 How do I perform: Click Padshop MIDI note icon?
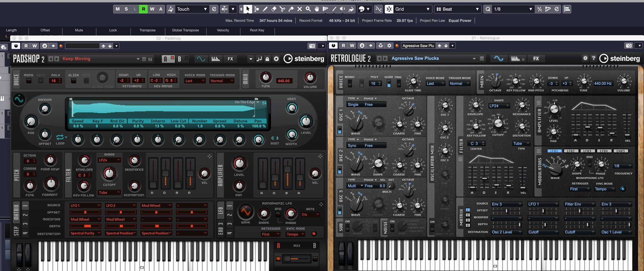tap(259, 59)
